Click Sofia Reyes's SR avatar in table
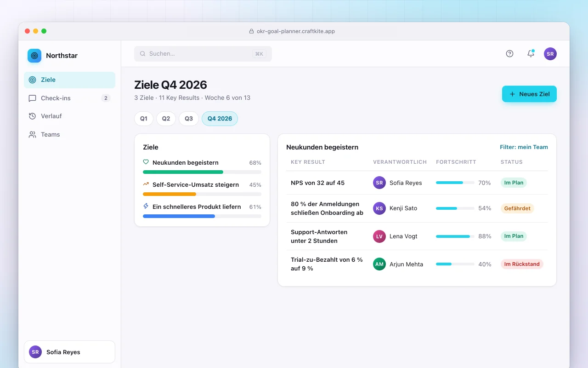This screenshot has width=588, height=368. pyautogui.click(x=379, y=183)
